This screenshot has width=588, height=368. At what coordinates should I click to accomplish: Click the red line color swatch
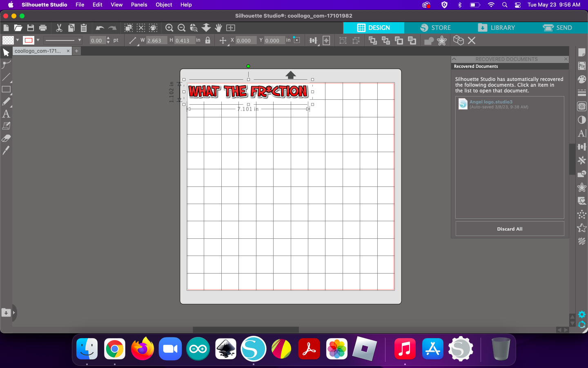[x=28, y=40]
